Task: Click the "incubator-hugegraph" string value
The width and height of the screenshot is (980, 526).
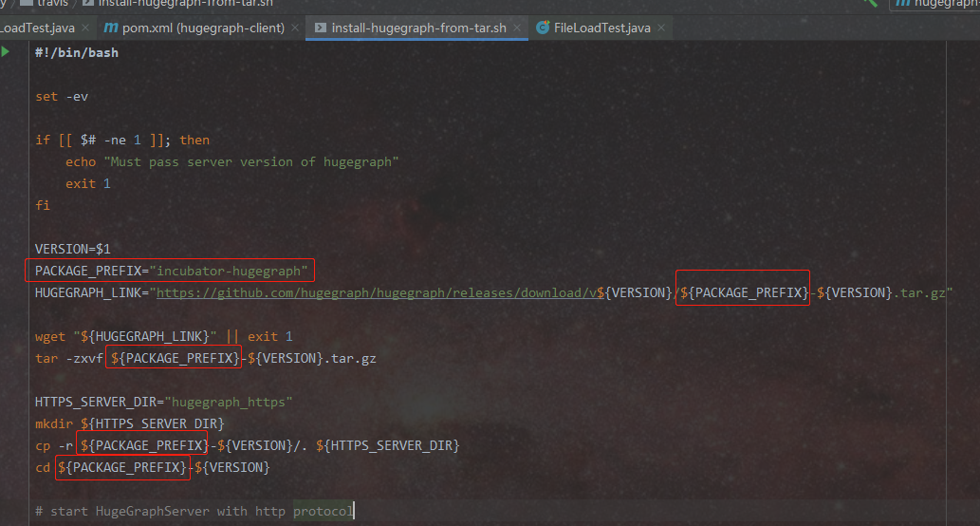Action: point(229,271)
